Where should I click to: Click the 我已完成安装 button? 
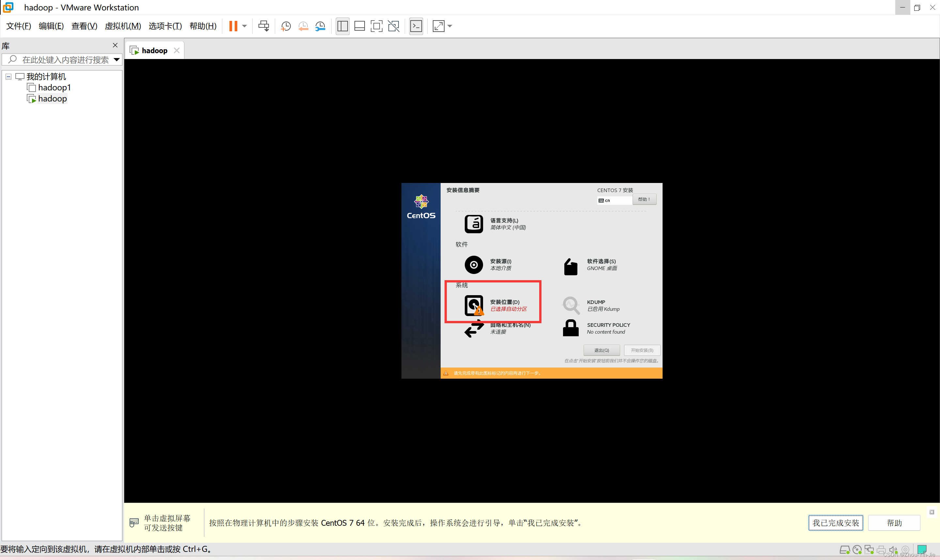[x=836, y=522]
